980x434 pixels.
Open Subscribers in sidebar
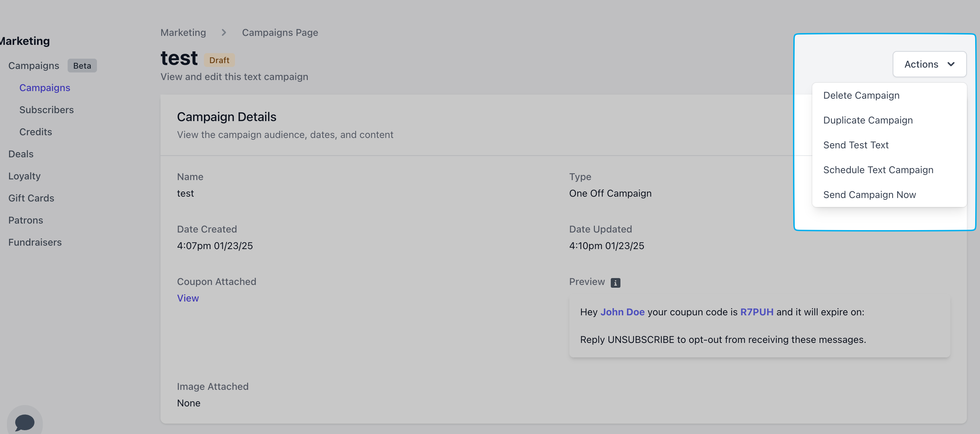47,110
